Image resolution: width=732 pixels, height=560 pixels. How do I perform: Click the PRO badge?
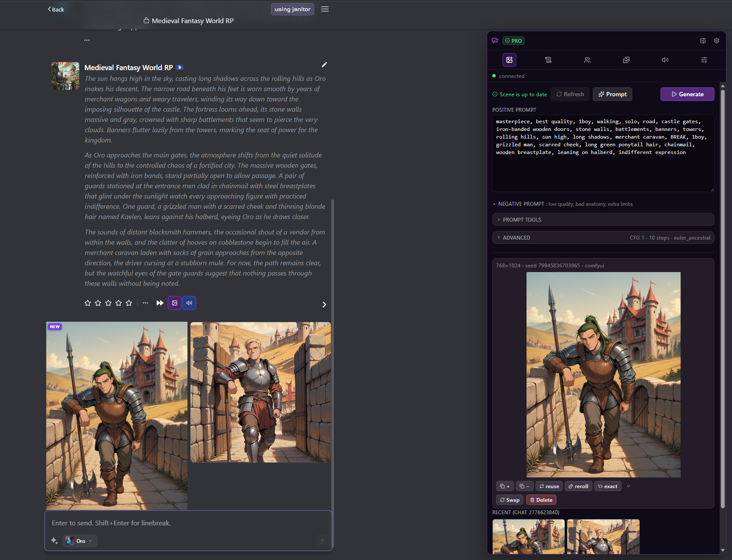point(514,41)
